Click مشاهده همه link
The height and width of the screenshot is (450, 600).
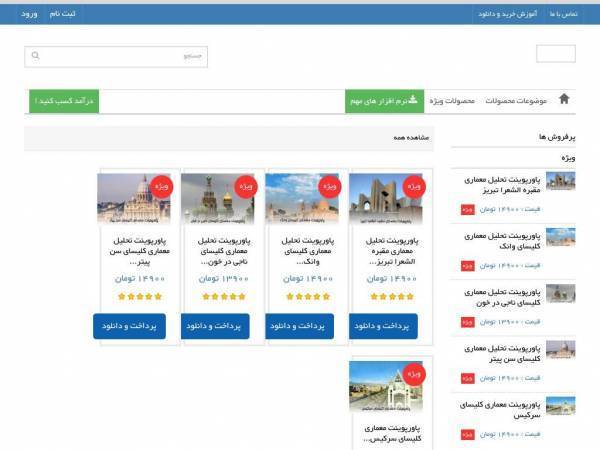click(x=411, y=137)
